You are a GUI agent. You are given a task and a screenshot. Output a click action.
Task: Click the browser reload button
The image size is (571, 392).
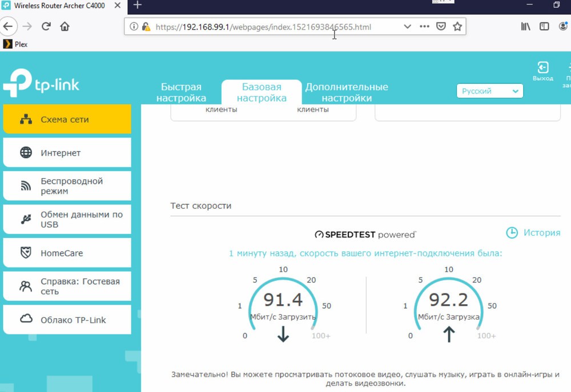[46, 26]
